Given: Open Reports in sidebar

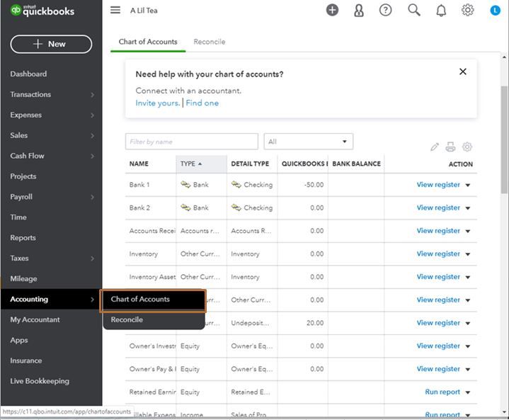Looking at the screenshot, I should [23, 238].
